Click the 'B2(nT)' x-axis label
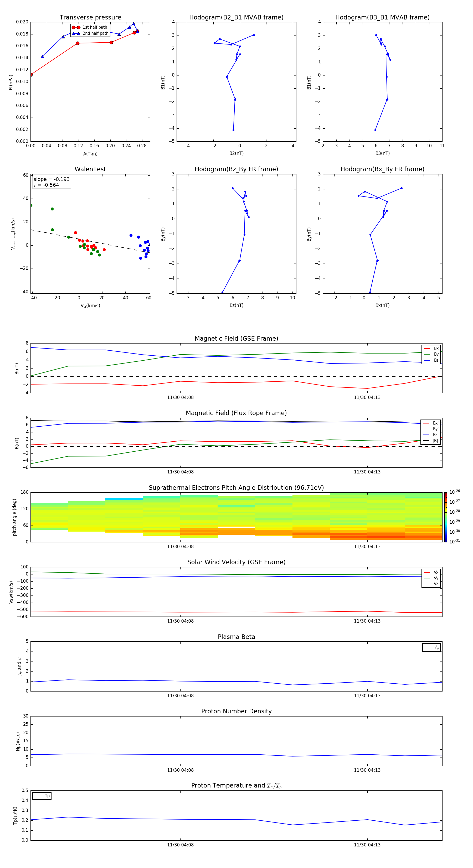Image resolution: width=473 pixels, height=868 pixels. click(236, 153)
